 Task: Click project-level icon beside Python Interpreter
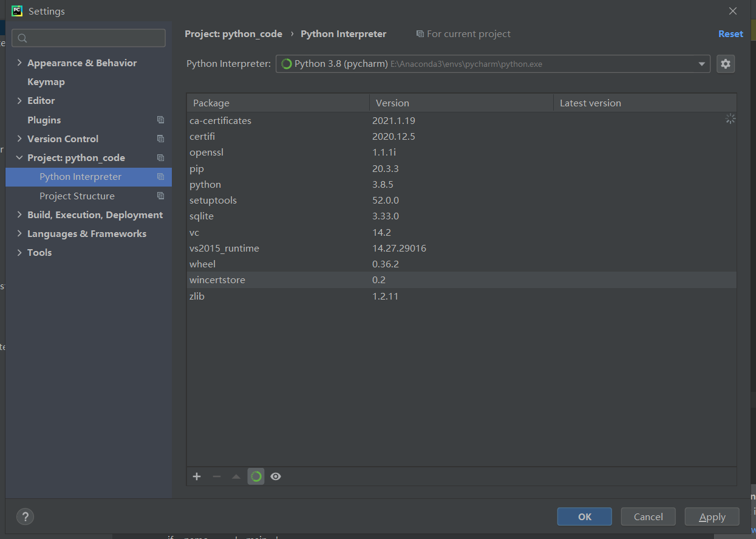point(160,177)
